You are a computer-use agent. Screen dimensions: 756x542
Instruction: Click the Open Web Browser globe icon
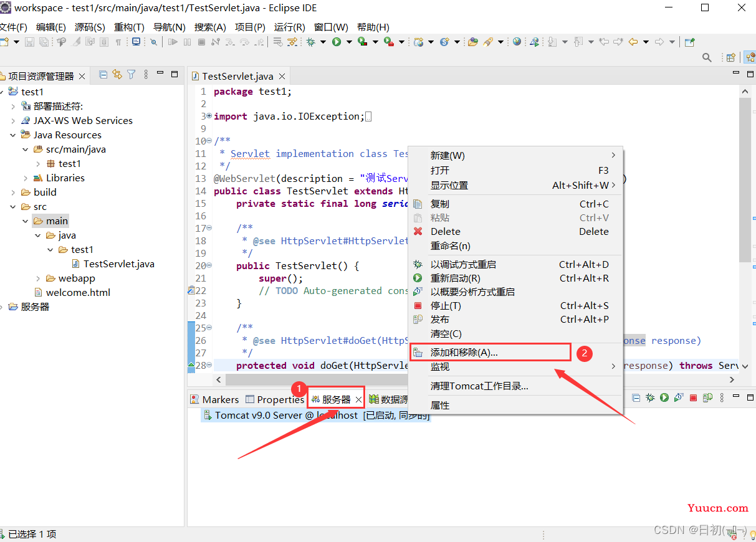pyautogui.click(x=517, y=42)
